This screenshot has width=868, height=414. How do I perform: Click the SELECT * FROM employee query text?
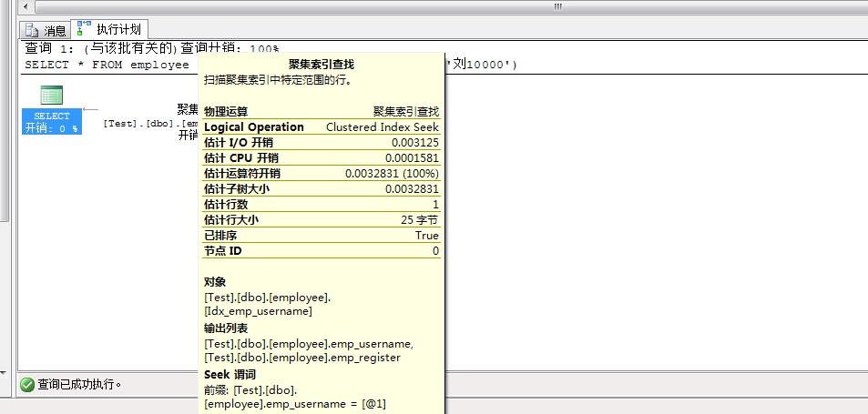pos(107,66)
